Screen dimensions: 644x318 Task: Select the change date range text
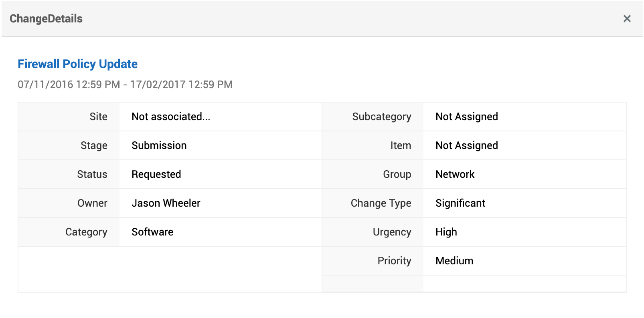125,85
